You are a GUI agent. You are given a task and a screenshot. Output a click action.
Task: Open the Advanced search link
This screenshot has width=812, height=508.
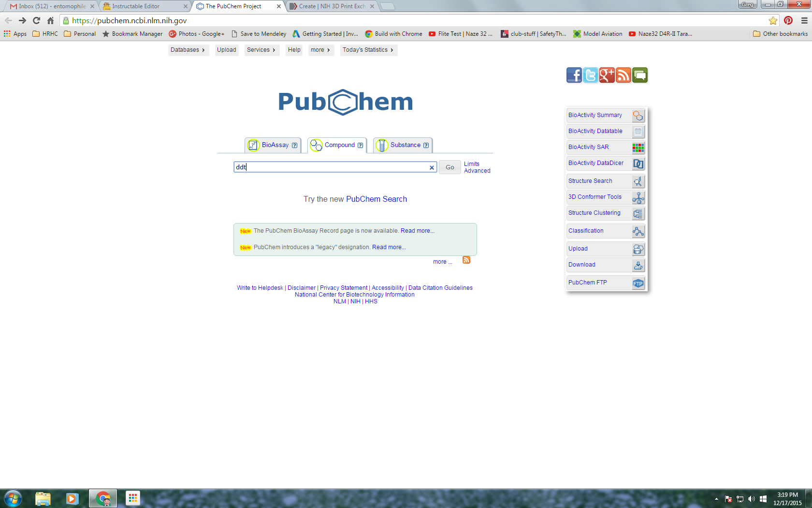tap(477, 171)
